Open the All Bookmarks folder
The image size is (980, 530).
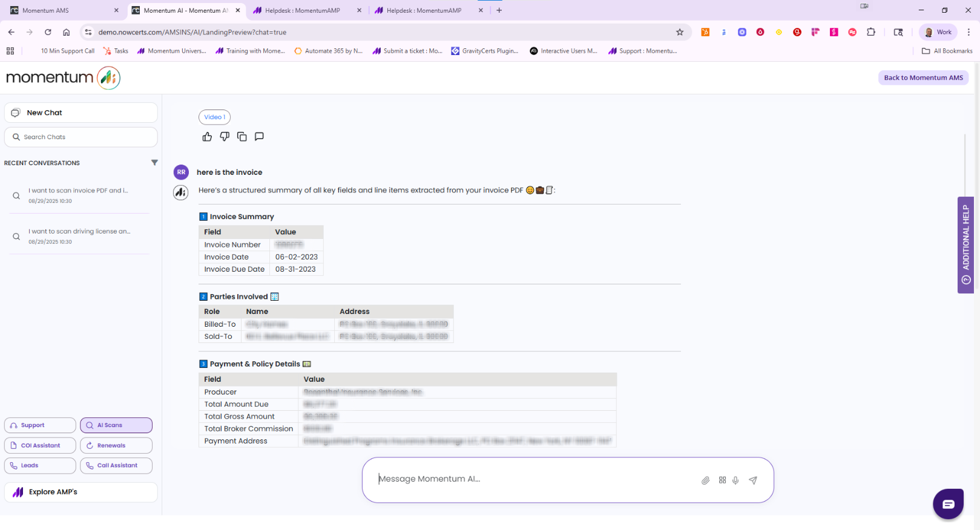pos(947,51)
